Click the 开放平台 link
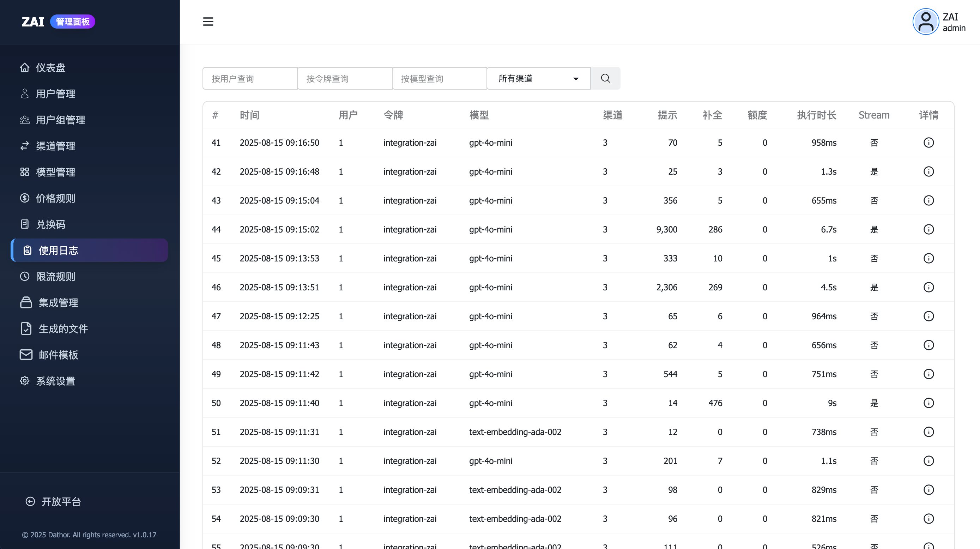The width and height of the screenshot is (980, 549). pyautogui.click(x=61, y=501)
